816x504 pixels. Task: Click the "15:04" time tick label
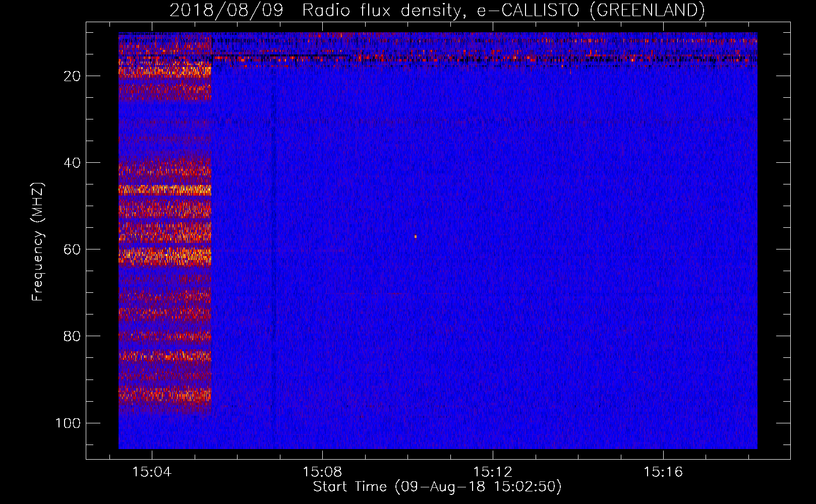click(x=152, y=472)
